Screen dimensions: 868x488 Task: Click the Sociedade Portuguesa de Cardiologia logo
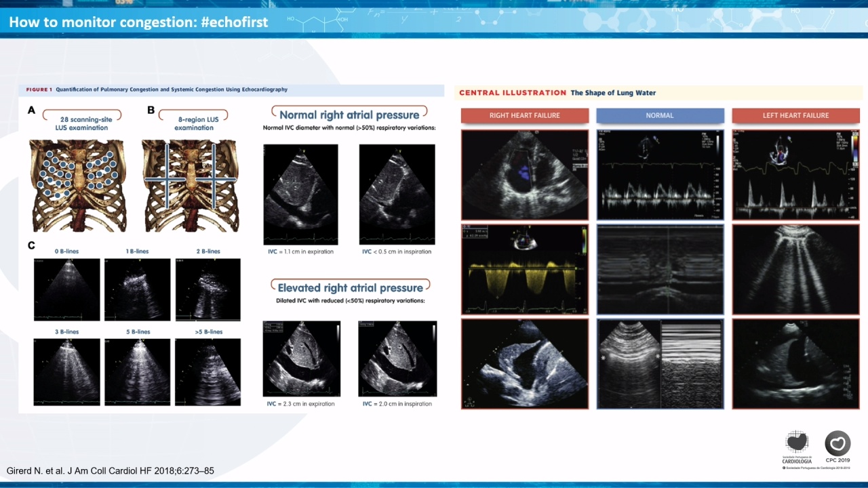[797, 447]
